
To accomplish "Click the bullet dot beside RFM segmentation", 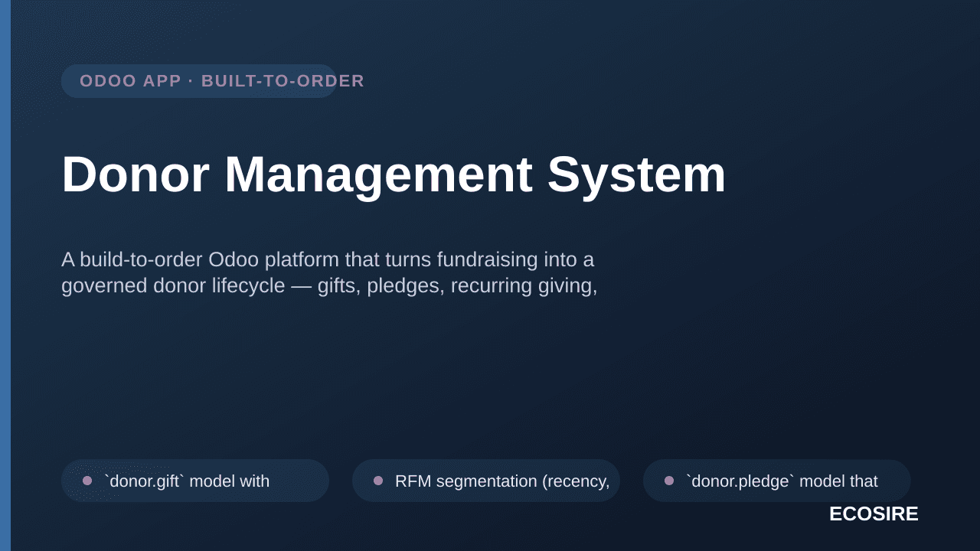I will point(378,481).
